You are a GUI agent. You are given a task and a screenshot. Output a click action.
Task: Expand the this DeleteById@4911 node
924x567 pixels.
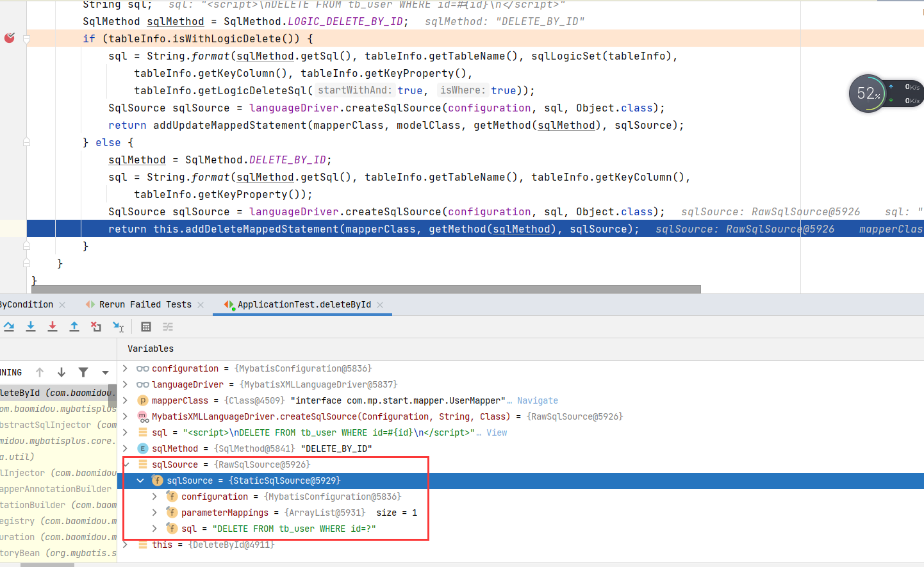click(125, 545)
